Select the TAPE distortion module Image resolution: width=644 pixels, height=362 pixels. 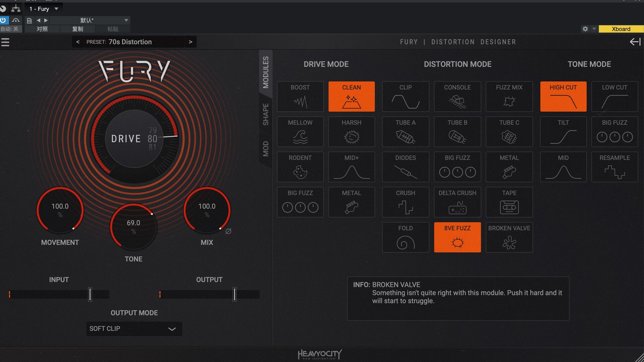tap(509, 202)
